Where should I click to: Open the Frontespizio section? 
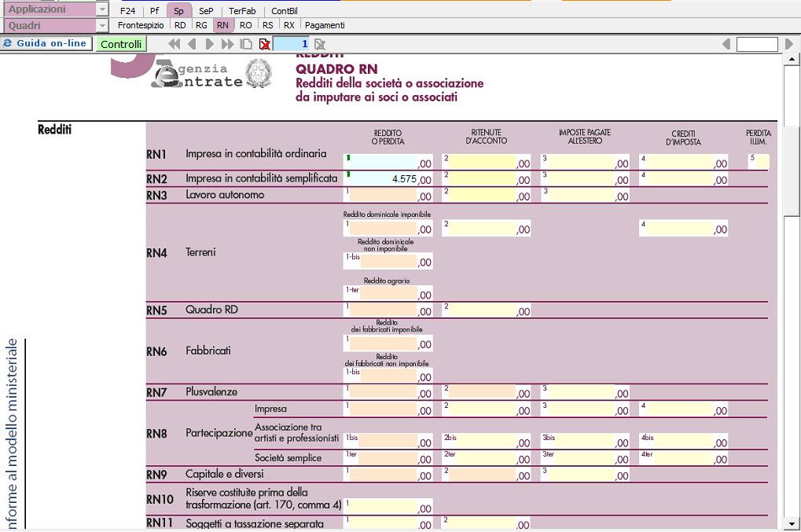[141, 25]
